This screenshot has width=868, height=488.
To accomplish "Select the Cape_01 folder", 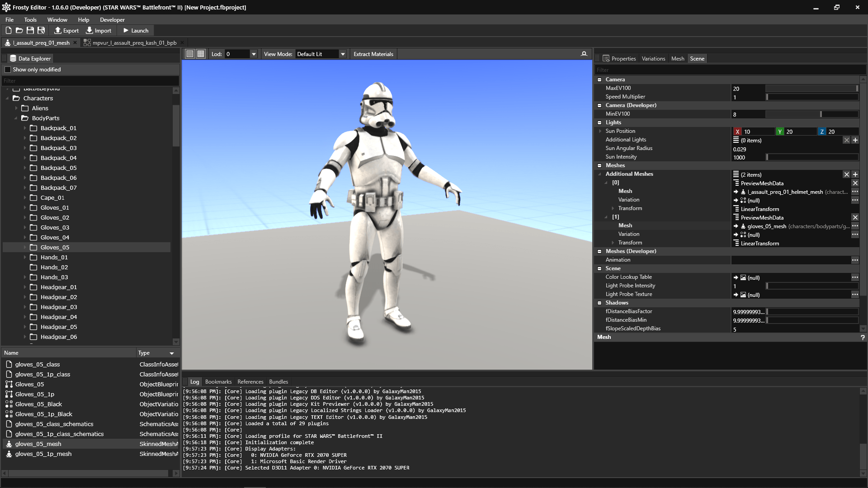I will [x=52, y=197].
